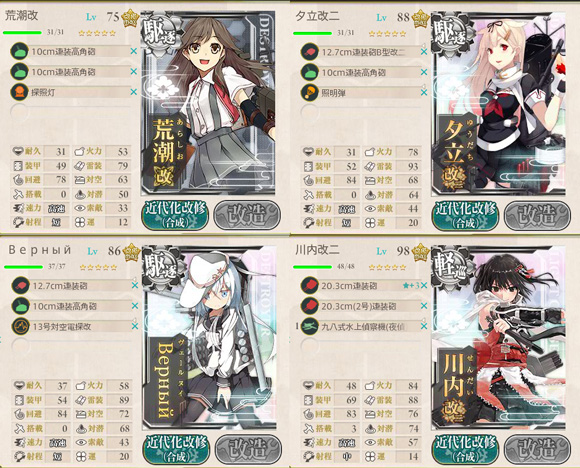Click the 13号対空電探改 radar icon on Верный
580x468 pixels.
pyautogui.click(x=20, y=326)
